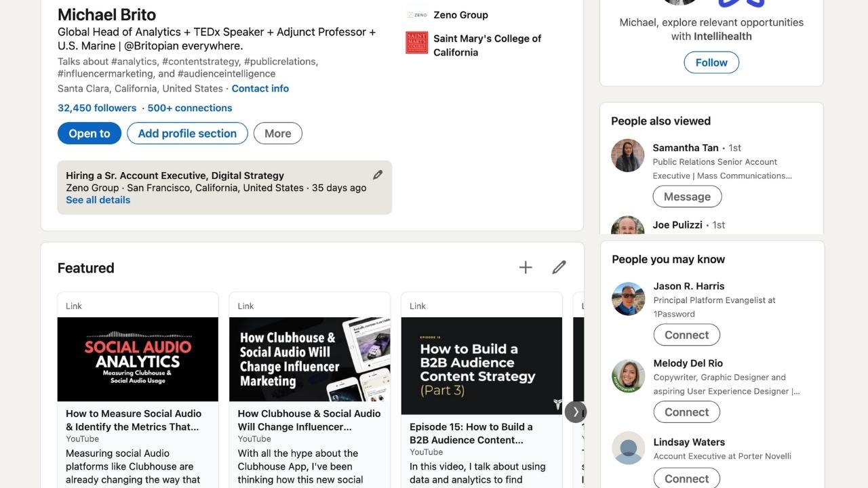Click the Michael Brito profile name
This screenshot has width=868, height=488.
tap(106, 14)
